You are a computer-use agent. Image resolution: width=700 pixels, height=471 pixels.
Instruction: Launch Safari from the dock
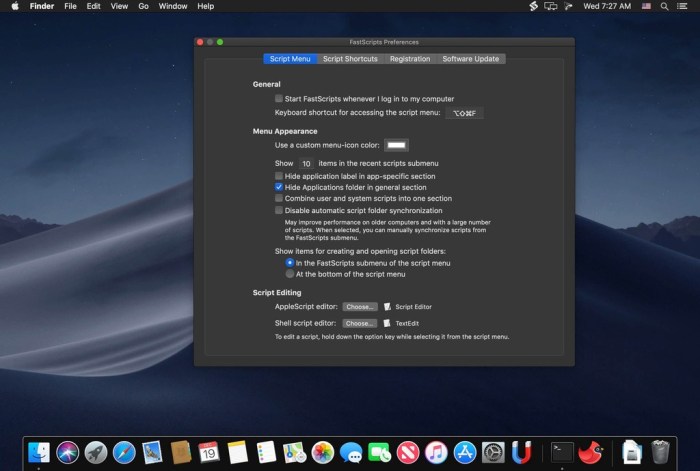(124, 452)
